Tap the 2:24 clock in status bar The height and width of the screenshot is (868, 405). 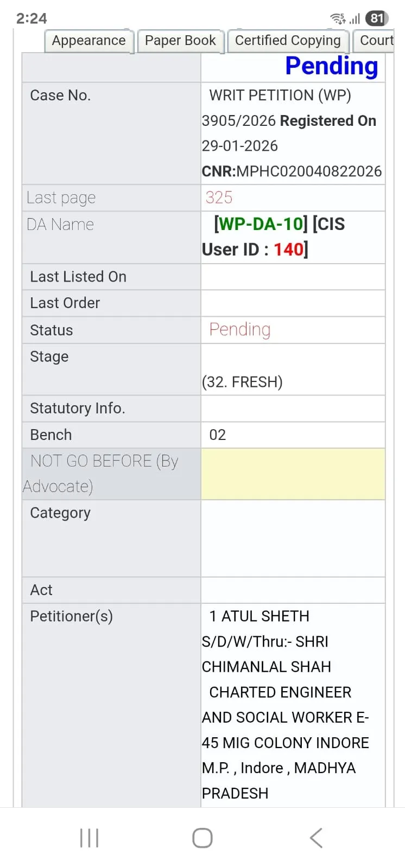[x=31, y=18]
